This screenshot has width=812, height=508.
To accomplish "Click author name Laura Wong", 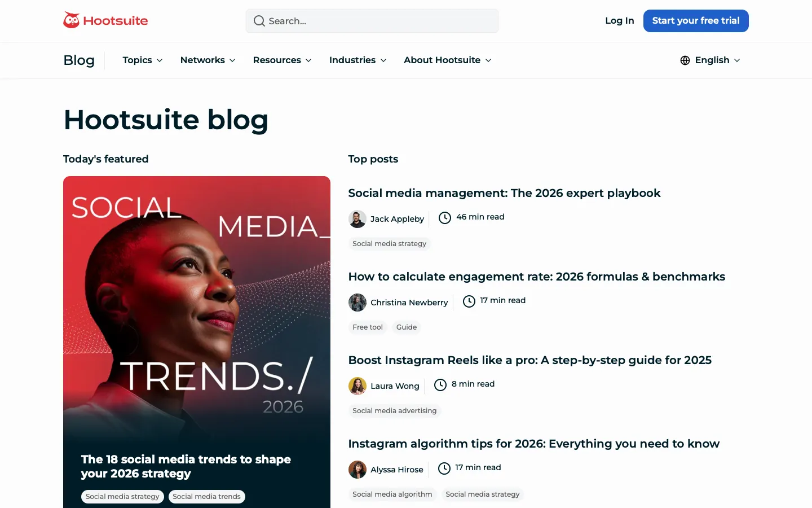I will pyautogui.click(x=395, y=386).
